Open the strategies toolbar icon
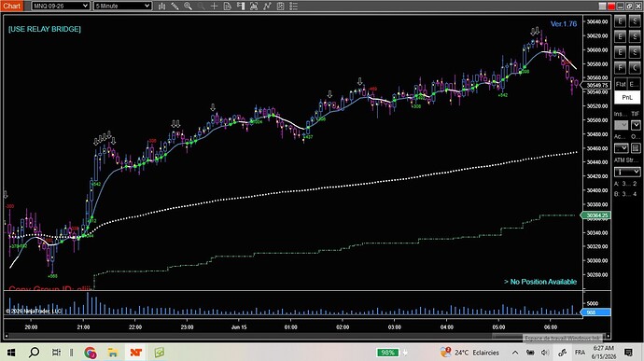 [x=281, y=7]
